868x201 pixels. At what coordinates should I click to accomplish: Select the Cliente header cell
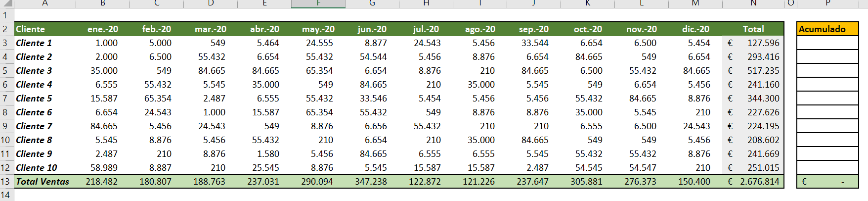point(45,29)
